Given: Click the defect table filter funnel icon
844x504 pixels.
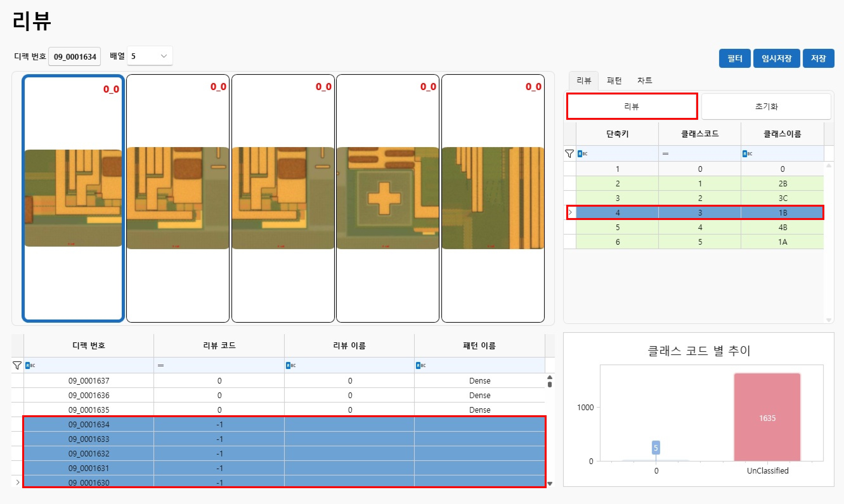Looking at the screenshot, I should point(17,365).
